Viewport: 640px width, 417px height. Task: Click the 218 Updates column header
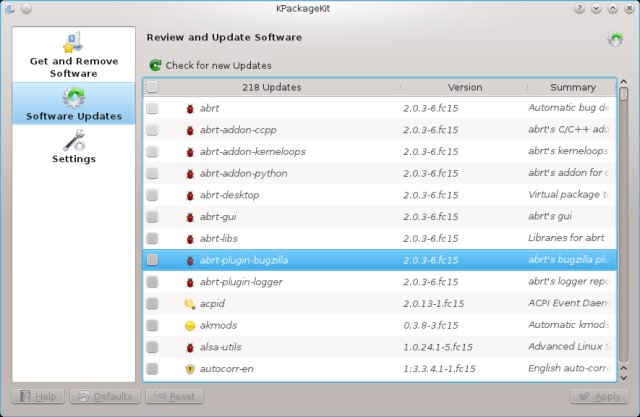point(271,88)
